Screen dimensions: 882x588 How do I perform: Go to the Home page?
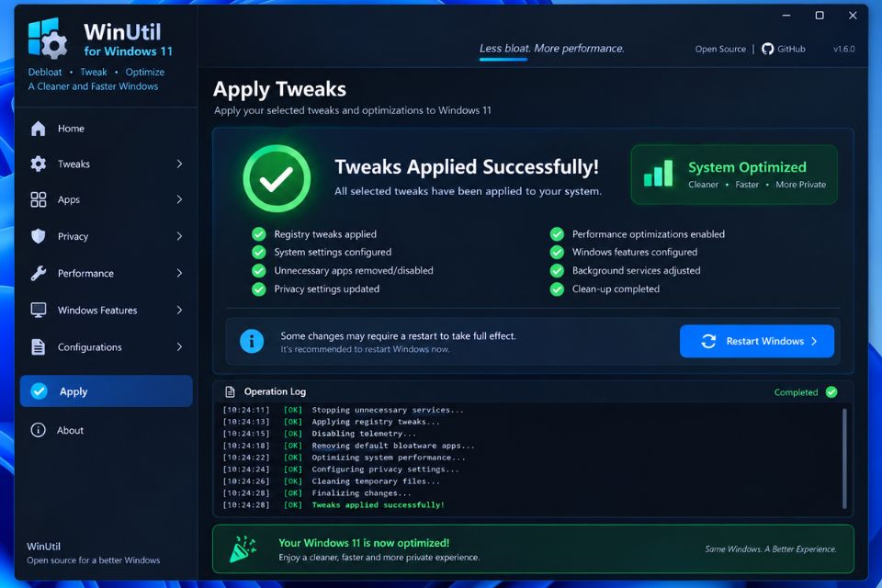coord(107,129)
